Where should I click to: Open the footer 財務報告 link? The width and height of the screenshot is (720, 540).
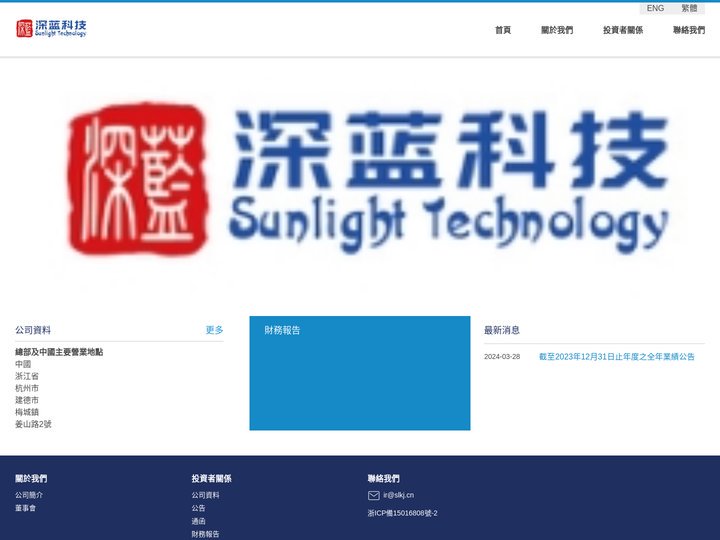205,534
